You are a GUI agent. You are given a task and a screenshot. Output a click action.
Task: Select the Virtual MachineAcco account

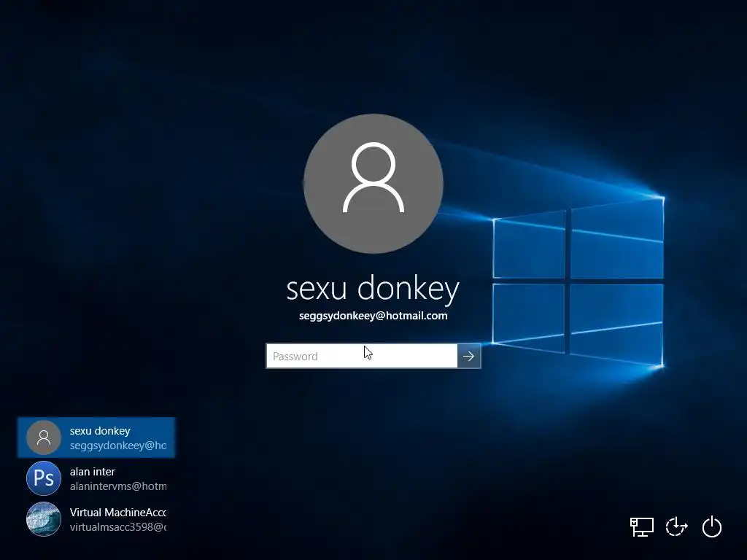96,519
